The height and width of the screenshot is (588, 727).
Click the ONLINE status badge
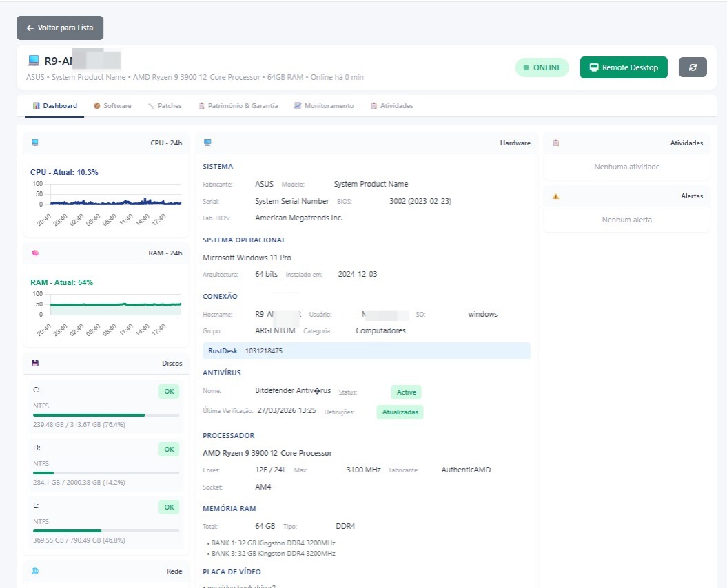pyautogui.click(x=542, y=67)
